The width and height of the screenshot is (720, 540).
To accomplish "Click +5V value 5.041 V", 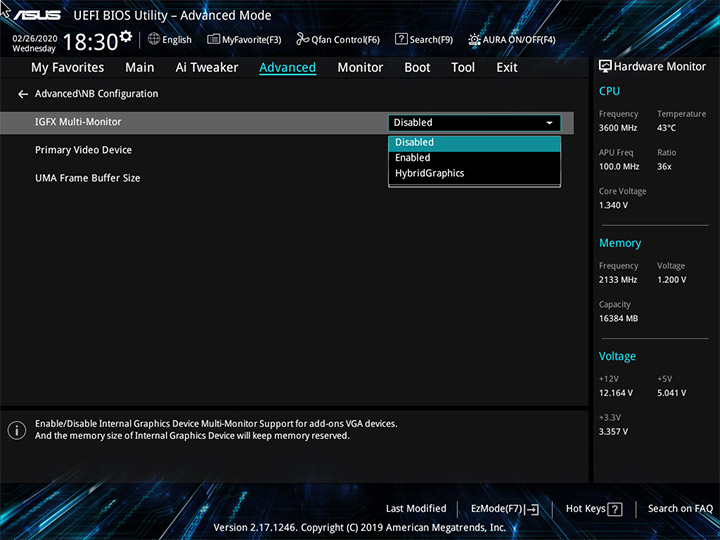I will [x=671, y=393].
